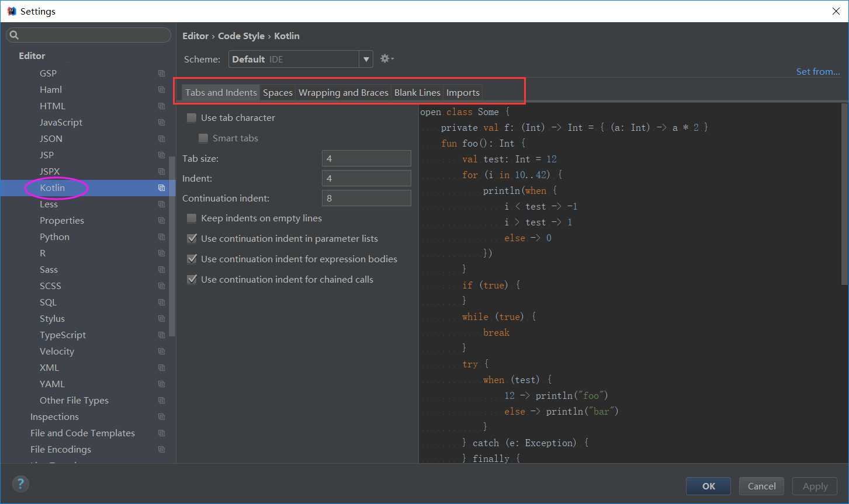Click the copy icon beside JavaScript
This screenshot has height=504, width=849.
161,122
